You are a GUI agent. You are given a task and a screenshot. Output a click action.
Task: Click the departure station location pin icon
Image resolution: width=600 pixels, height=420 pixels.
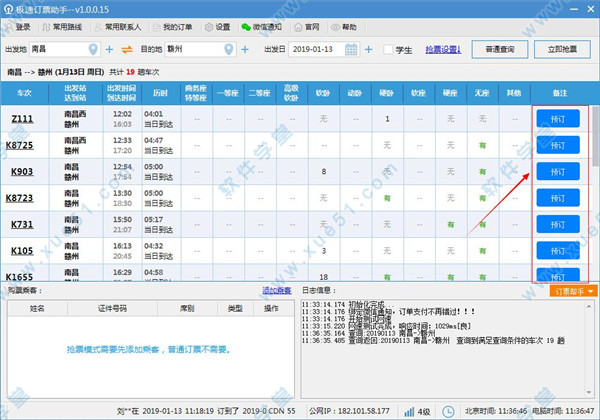95,49
